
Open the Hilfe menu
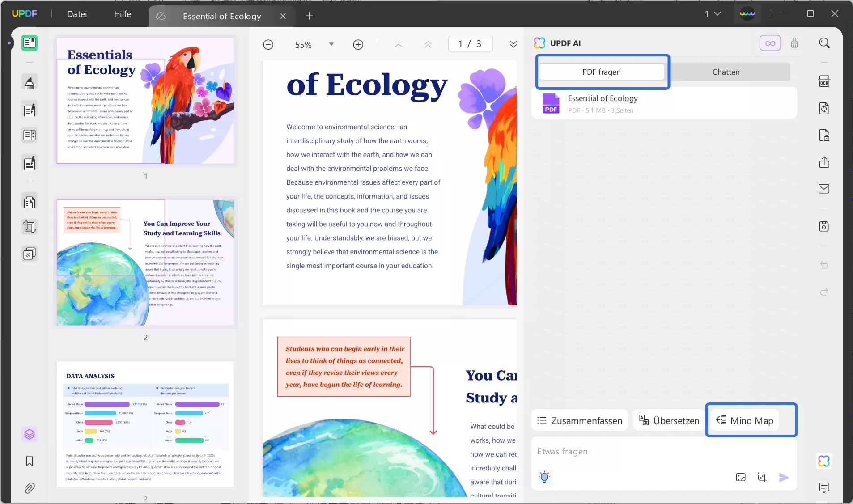click(123, 14)
